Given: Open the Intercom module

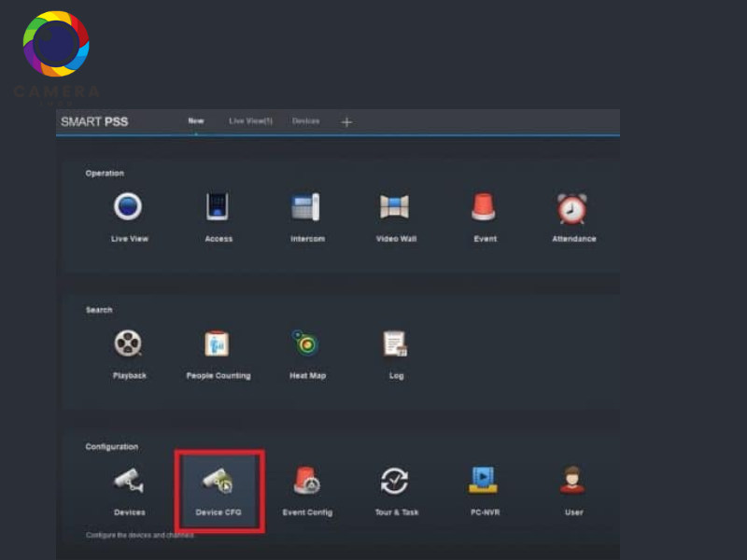Looking at the screenshot, I should pyautogui.click(x=306, y=208).
